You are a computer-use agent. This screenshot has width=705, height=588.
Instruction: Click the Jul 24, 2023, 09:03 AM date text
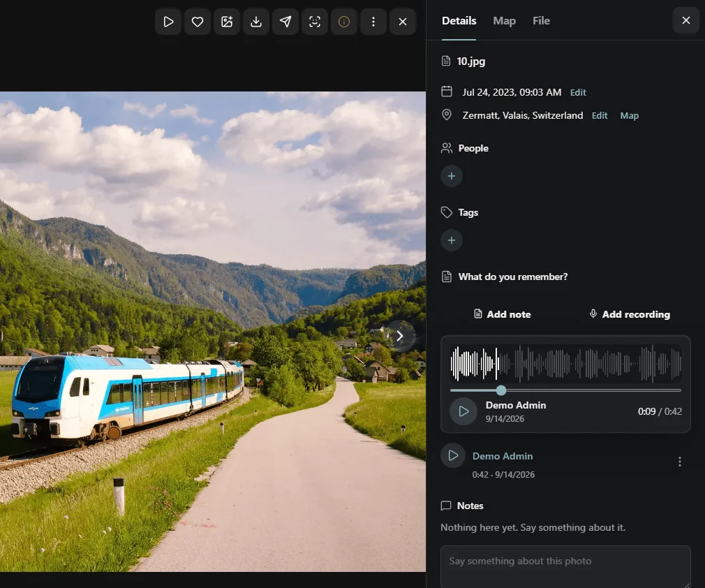(512, 92)
